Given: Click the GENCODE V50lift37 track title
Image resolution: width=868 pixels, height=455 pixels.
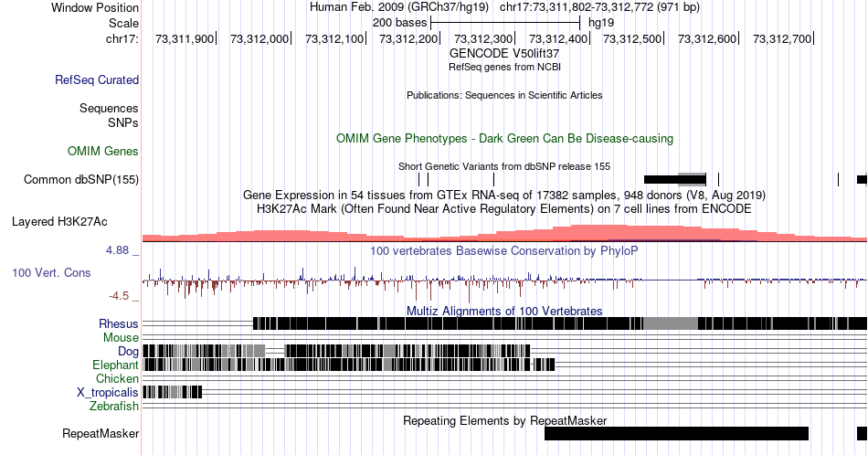Looking at the screenshot, I should point(504,54).
